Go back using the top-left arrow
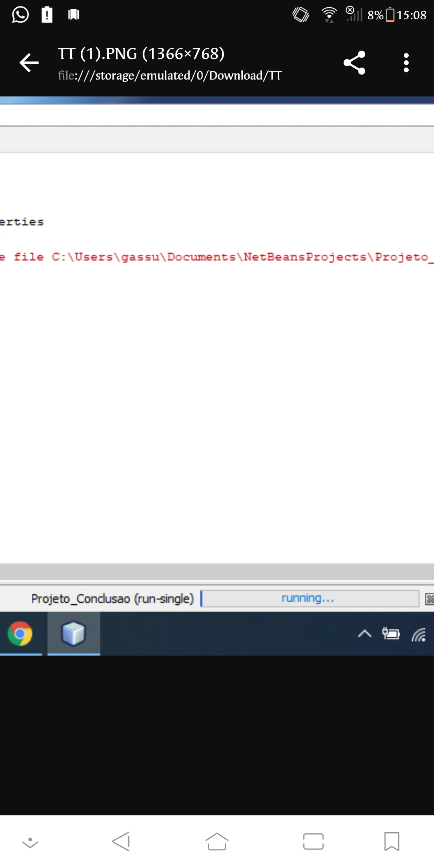This screenshot has width=434, height=868. (29, 63)
